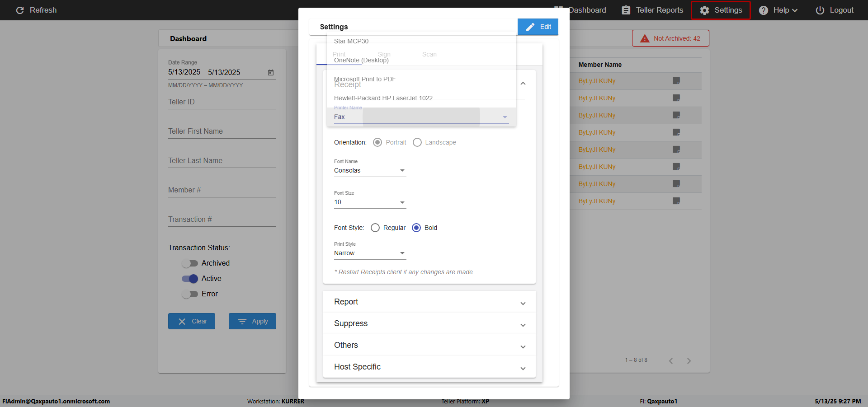Go to Dashboard in the top navigation
The width and height of the screenshot is (868, 407).
point(586,10)
